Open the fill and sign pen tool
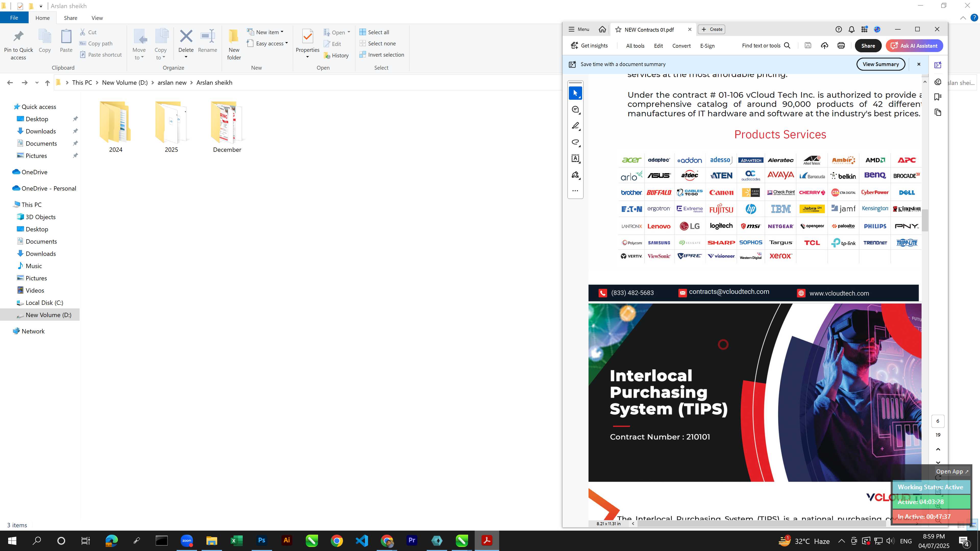This screenshot has width=980, height=551. (575, 175)
